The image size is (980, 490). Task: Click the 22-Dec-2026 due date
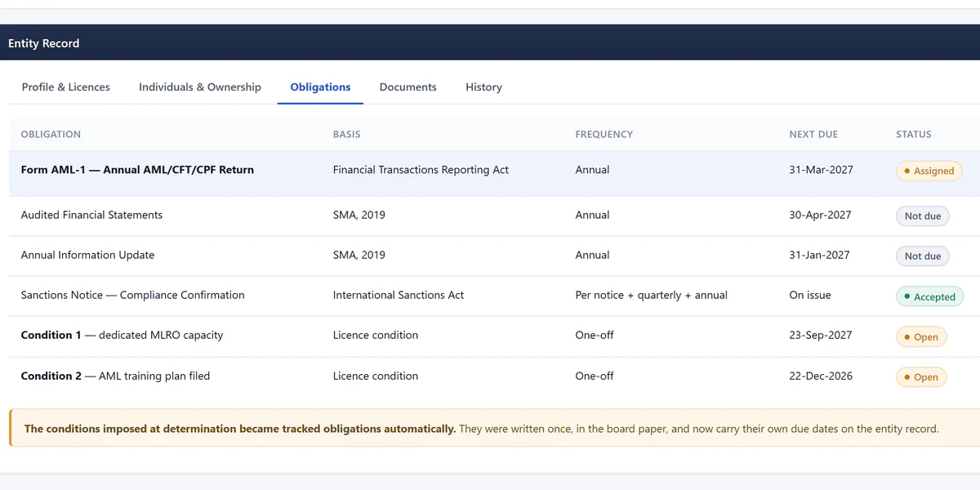click(x=821, y=376)
